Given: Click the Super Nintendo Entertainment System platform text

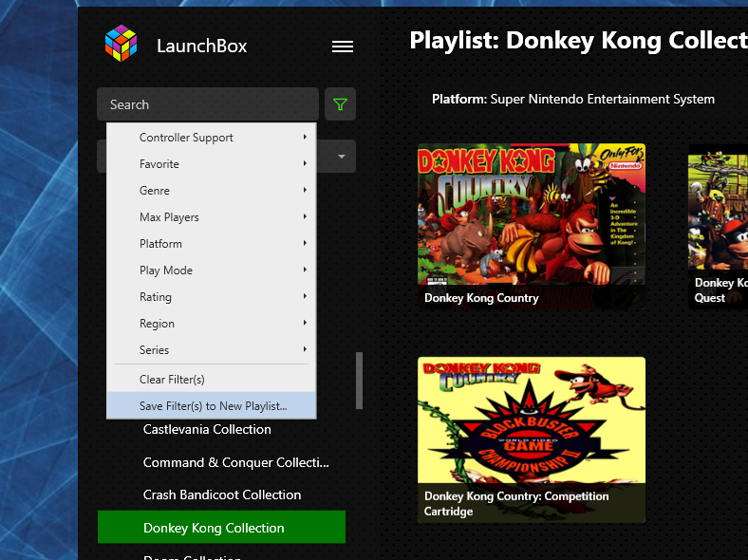Looking at the screenshot, I should pyautogui.click(x=603, y=100).
